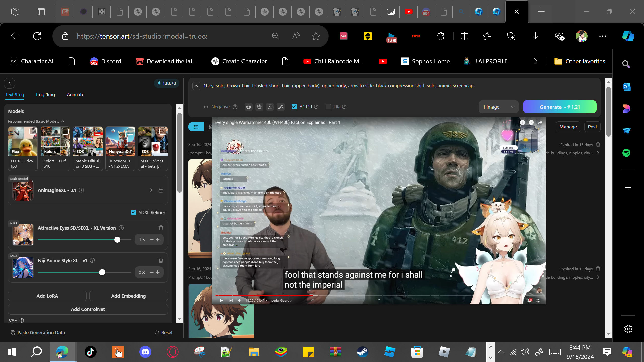The height and width of the screenshot is (362, 644).
Task: Mute the video player volume
Action: point(239,300)
